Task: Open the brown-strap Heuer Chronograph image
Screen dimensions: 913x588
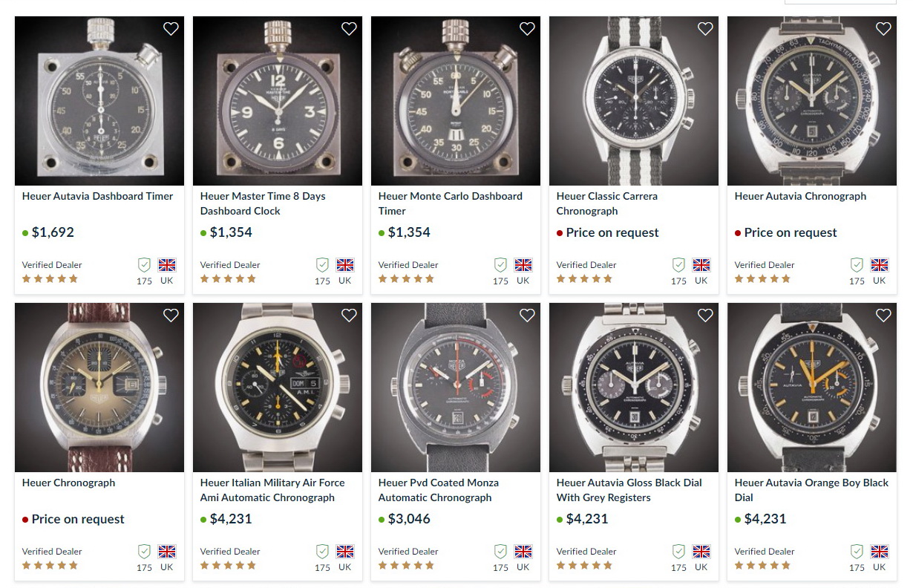Action: point(99,388)
